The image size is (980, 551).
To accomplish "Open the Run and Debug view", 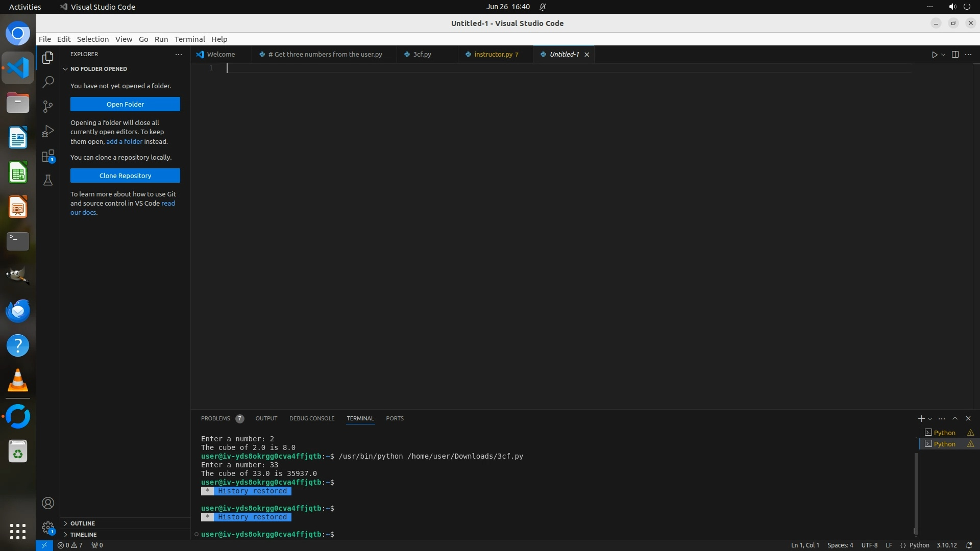I will pyautogui.click(x=48, y=131).
